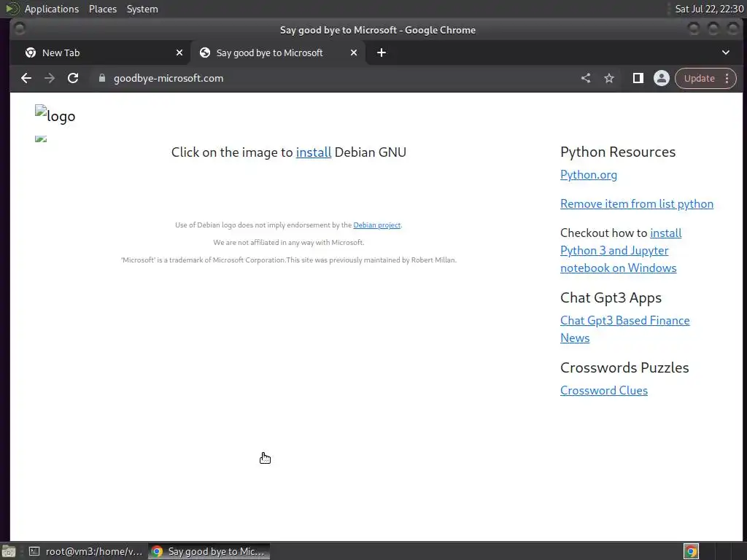
Task: Click the clock showing Sat Jul 22
Action: [709, 9]
